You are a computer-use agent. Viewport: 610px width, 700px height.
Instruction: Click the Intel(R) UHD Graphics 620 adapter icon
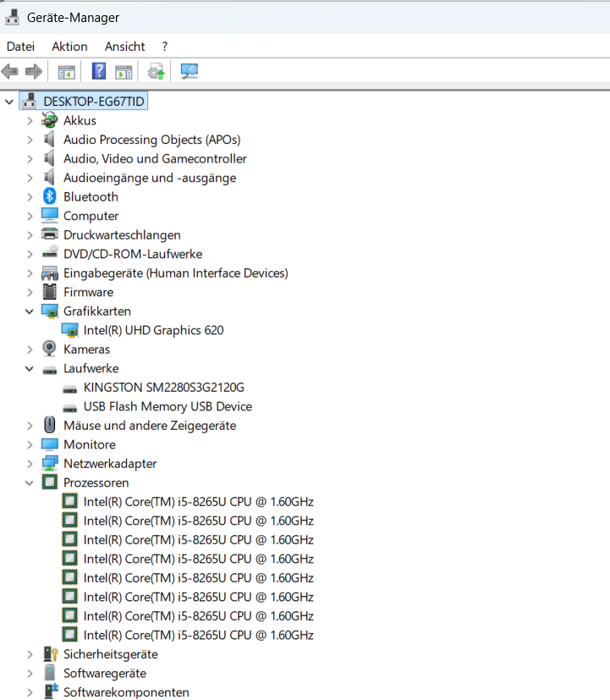(69, 330)
